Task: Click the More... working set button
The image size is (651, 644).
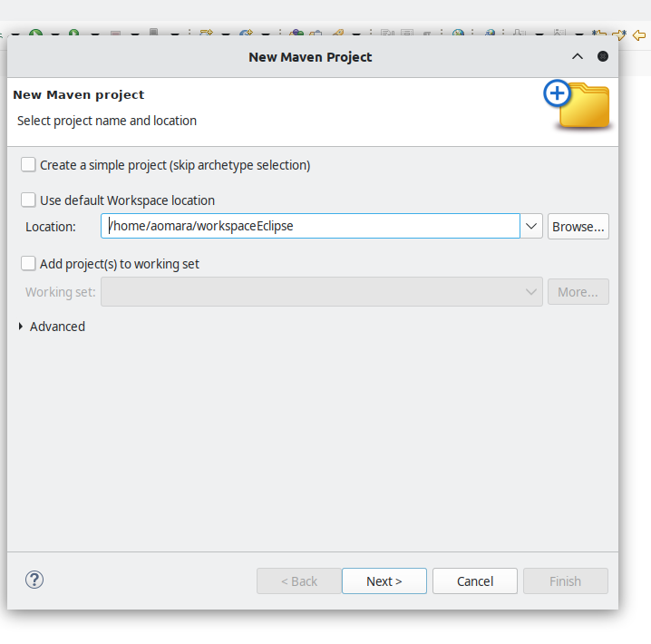Action: tap(578, 292)
